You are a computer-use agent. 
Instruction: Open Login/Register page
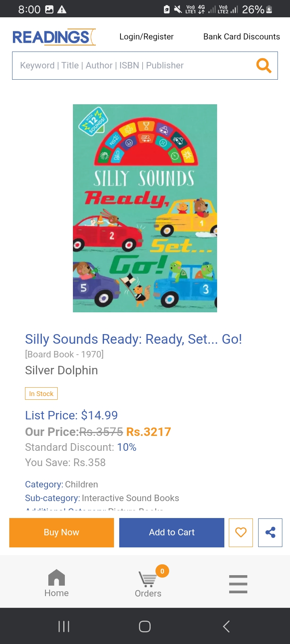[x=147, y=37]
